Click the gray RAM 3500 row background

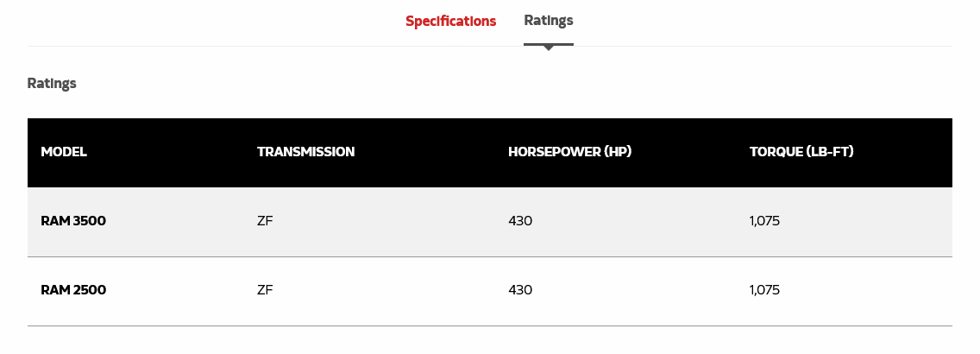coord(490,222)
